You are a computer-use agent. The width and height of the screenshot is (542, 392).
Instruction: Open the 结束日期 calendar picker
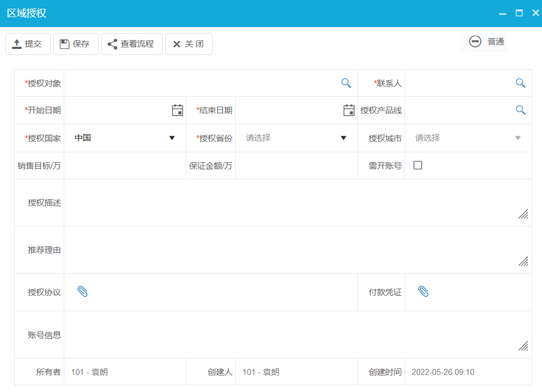pyautogui.click(x=349, y=110)
